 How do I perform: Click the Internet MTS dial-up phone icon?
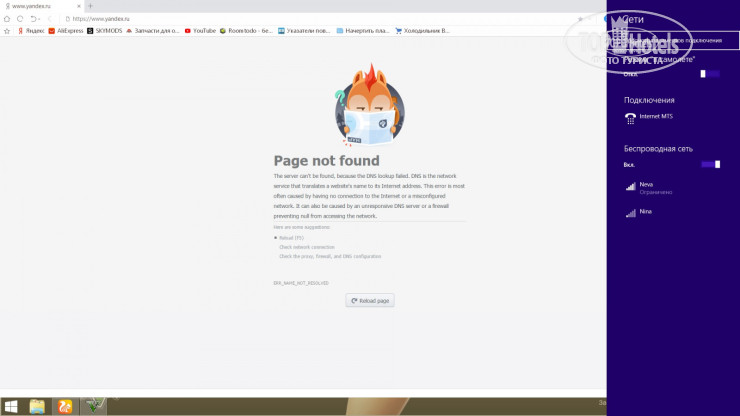coord(630,117)
